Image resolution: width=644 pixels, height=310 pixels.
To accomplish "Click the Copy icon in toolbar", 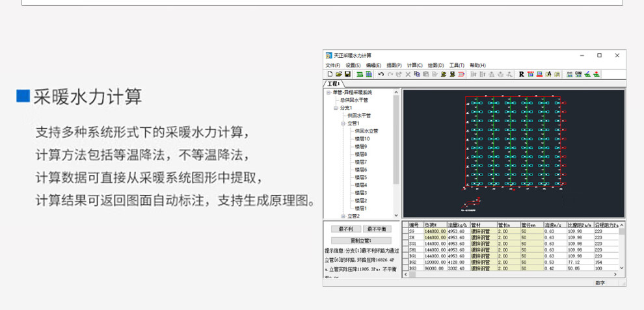I will point(417,75).
